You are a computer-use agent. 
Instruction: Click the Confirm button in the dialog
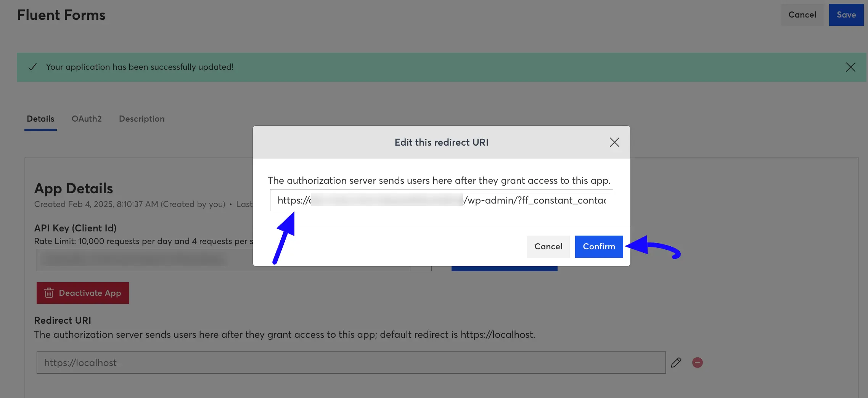tap(598, 246)
